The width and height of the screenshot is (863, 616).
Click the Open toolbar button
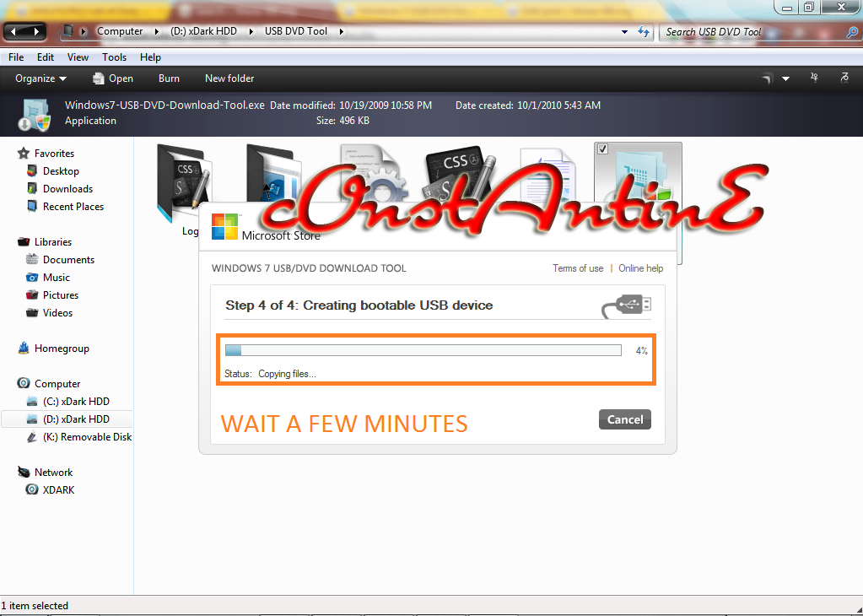113,78
